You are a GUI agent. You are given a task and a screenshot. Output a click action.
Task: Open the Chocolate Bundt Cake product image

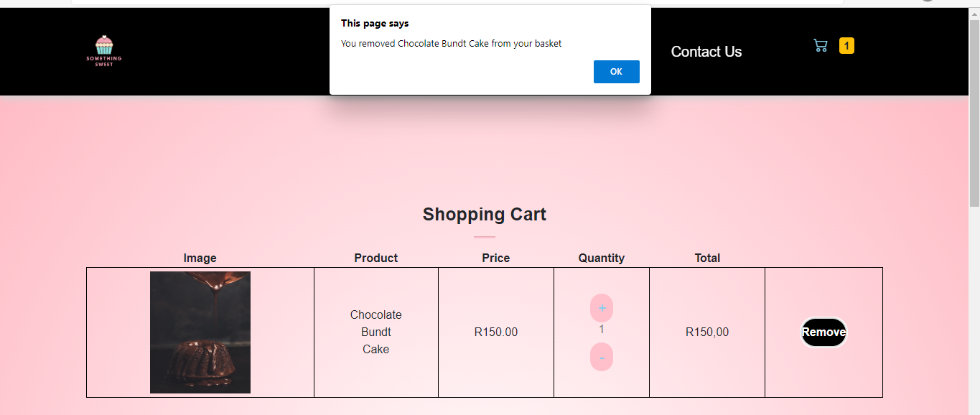click(x=200, y=332)
